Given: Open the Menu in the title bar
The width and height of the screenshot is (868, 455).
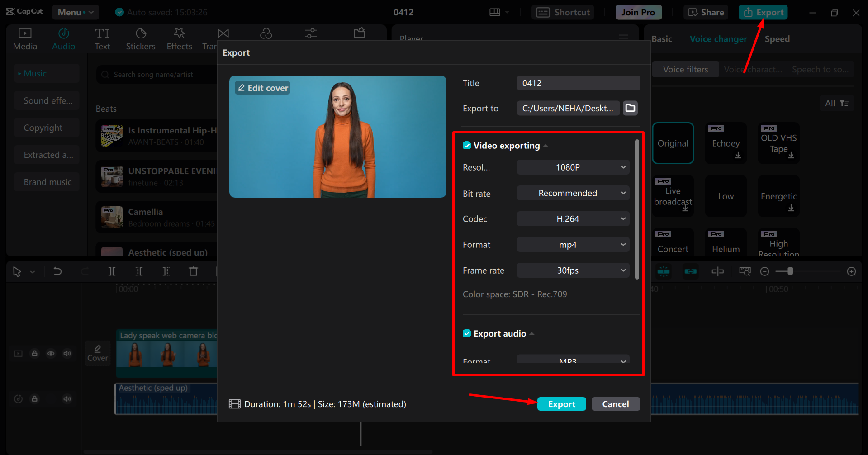Looking at the screenshot, I should 75,12.
